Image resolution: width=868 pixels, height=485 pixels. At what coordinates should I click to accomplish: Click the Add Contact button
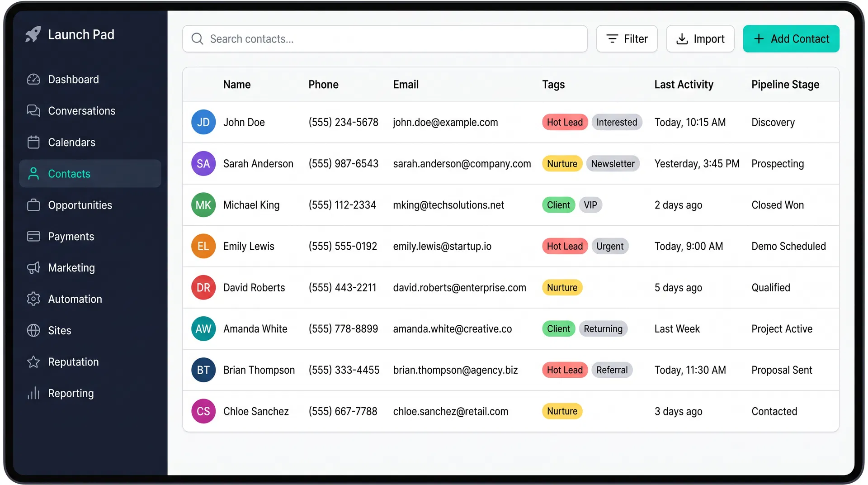(x=791, y=39)
